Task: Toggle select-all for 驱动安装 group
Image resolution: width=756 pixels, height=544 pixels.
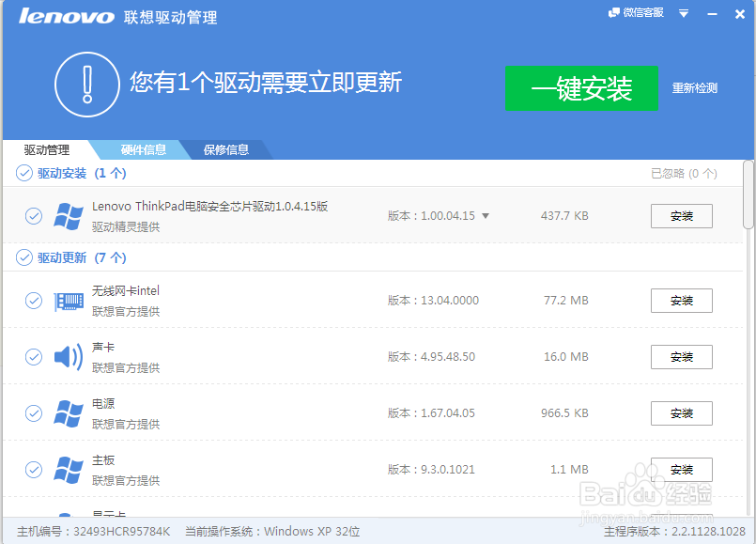Action: pos(24,173)
